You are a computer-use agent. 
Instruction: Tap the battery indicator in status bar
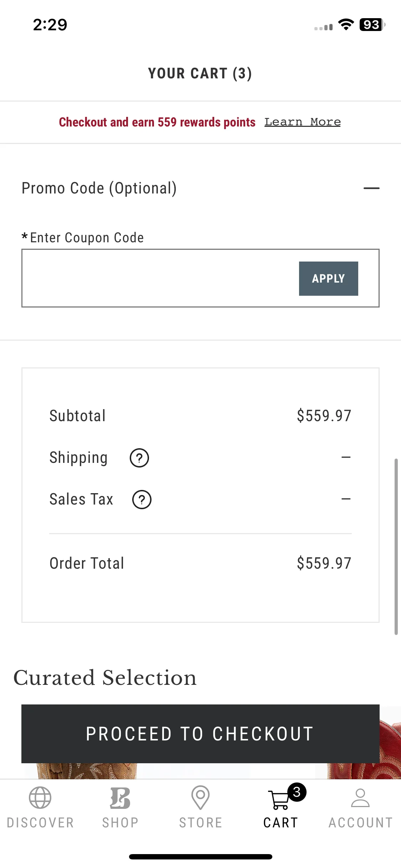372,25
